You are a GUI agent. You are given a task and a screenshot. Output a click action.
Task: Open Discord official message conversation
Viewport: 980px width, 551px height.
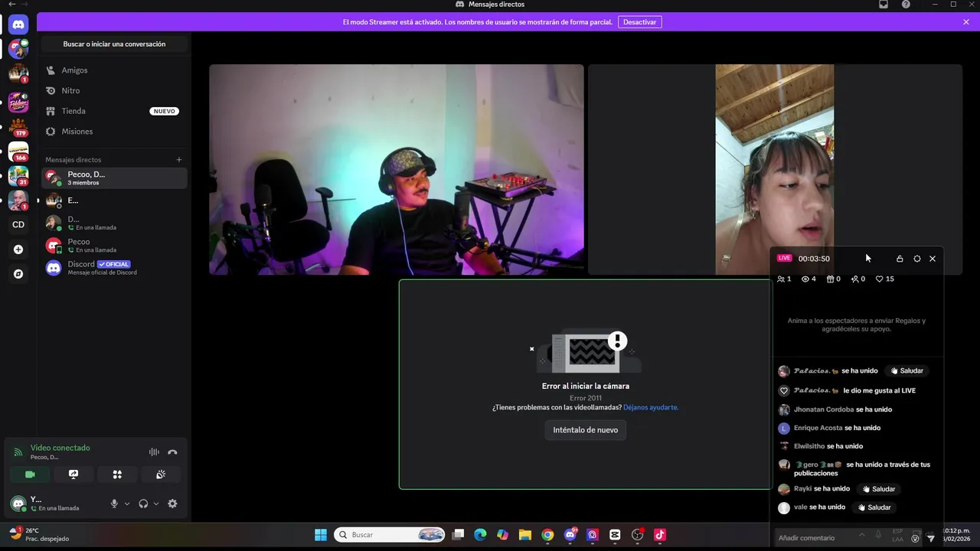coord(114,267)
